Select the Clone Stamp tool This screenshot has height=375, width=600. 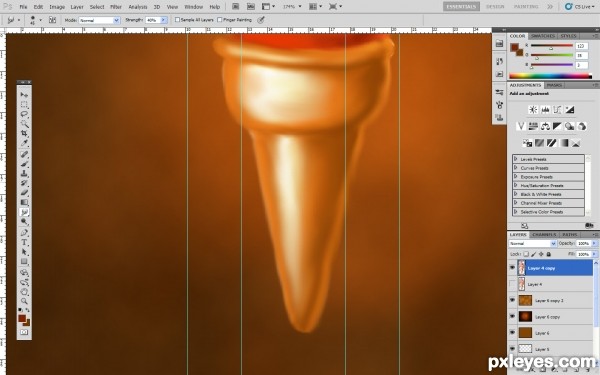click(24, 173)
